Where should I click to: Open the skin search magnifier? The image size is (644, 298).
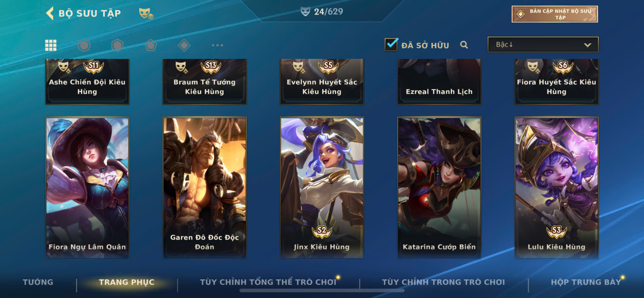[464, 45]
